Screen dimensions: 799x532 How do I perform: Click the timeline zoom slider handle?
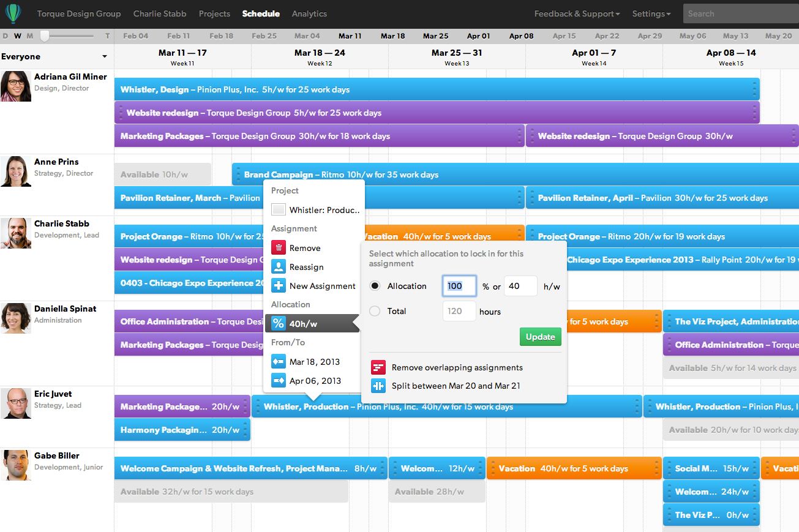tap(45, 36)
